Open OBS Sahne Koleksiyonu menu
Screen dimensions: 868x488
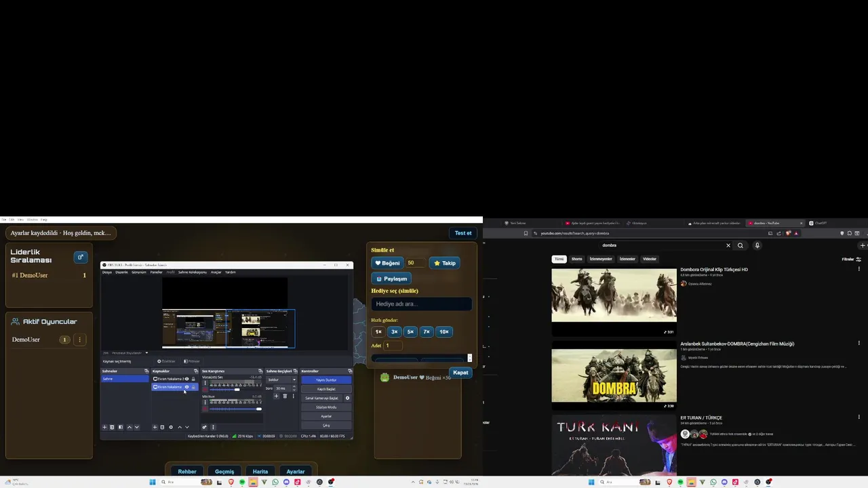[193, 272]
